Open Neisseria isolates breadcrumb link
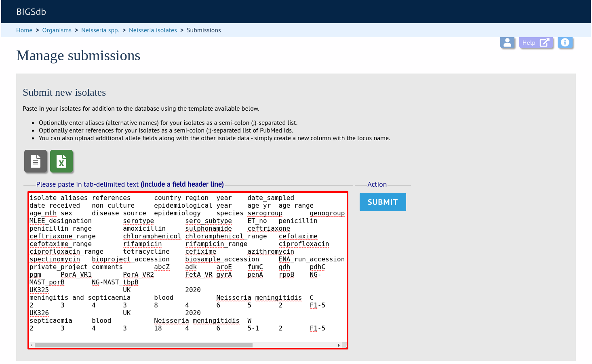The width and height of the screenshot is (592, 364). tap(153, 30)
